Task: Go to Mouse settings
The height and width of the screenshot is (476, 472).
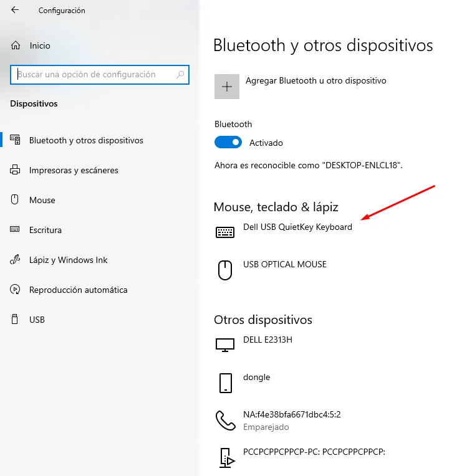Action: coord(42,200)
